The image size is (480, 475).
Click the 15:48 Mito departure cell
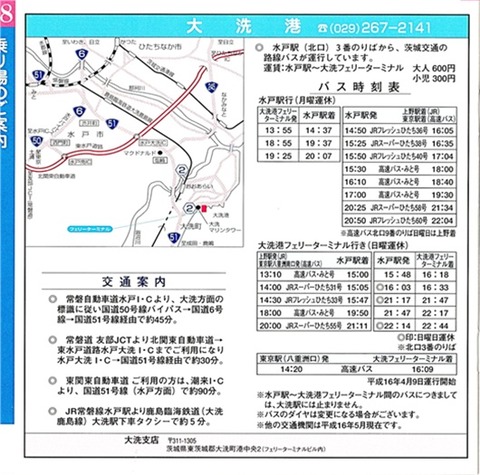pyautogui.click(x=394, y=275)
